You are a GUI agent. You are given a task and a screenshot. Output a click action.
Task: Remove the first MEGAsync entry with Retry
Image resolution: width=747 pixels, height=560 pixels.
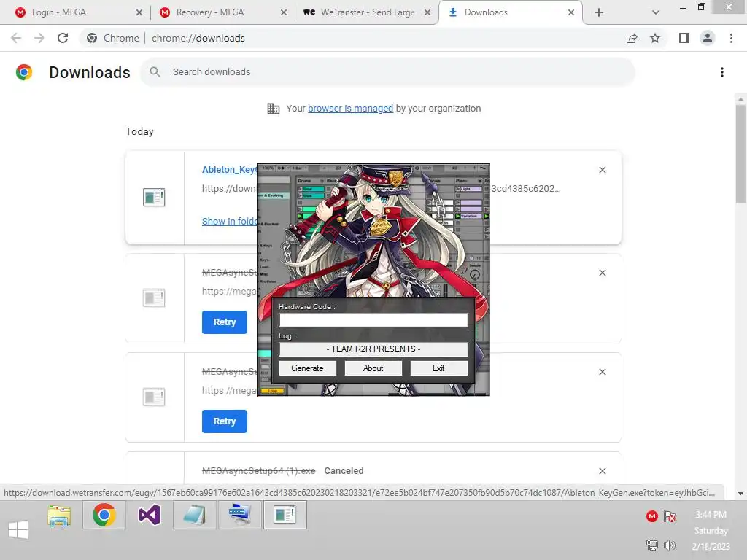(603, 273)
